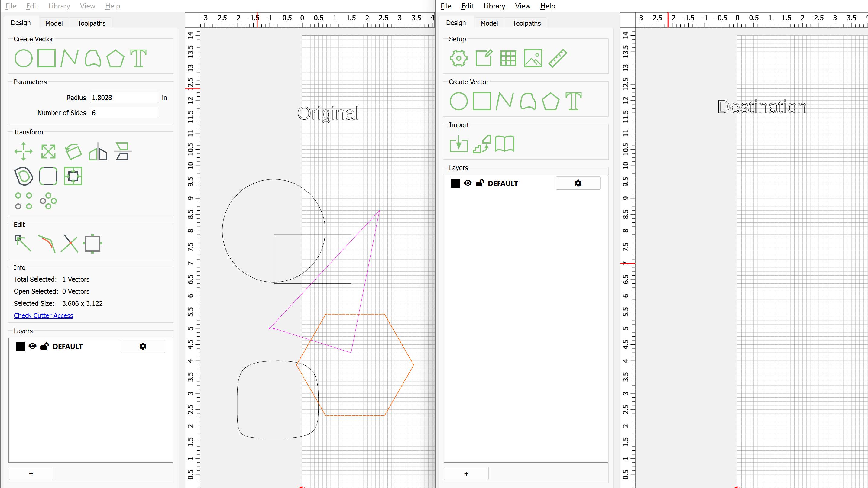Select the circular array copy tool
The width and height of the screenshot is (868, 488).
(48, 201)
